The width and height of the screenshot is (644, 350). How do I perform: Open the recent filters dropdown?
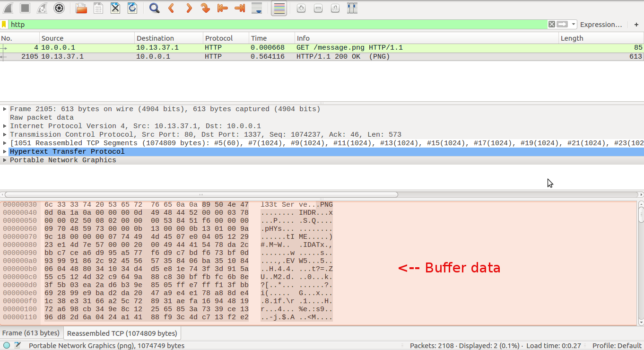(574, 24)
